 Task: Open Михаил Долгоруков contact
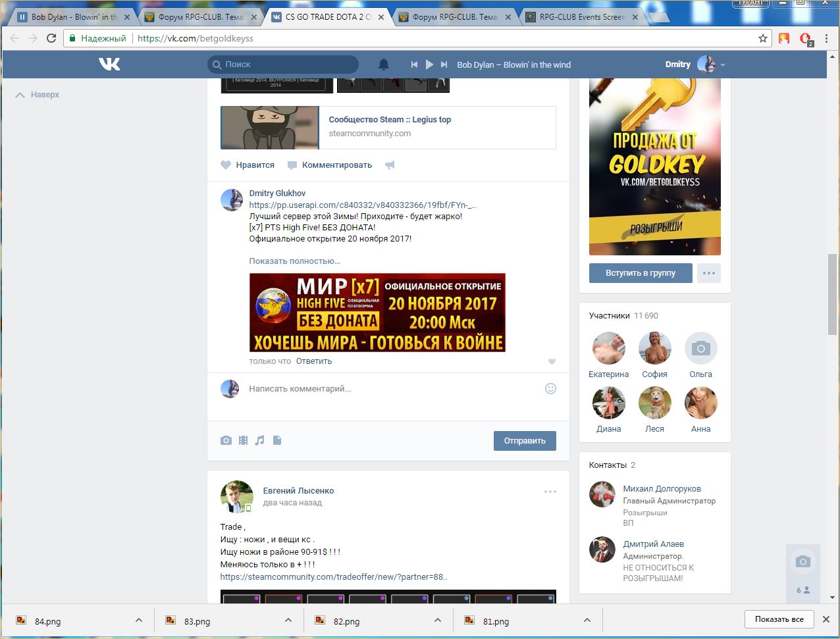click(662, 488)
